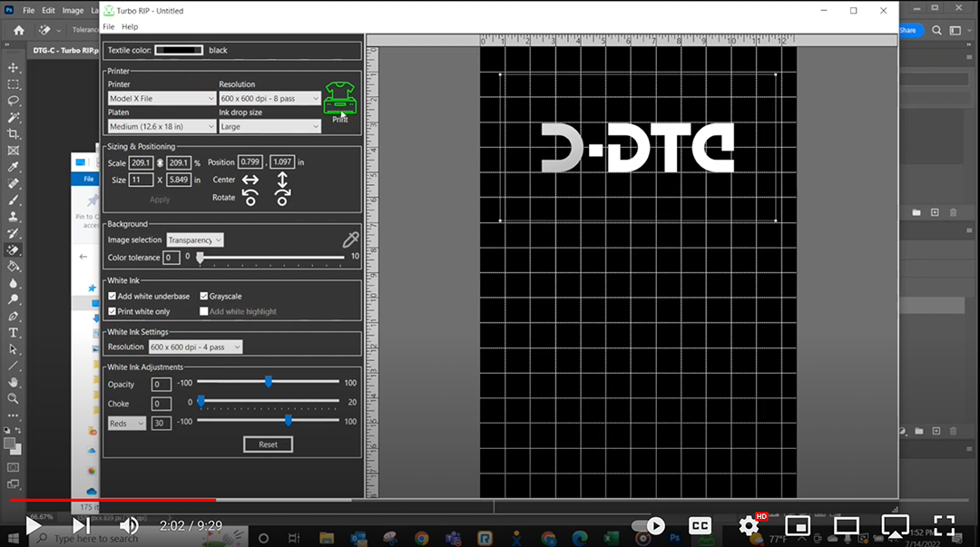The height and width of the screenshot is (547, 980).
Task: Rotate the image counterclockwise
Action: coord(250,198)
